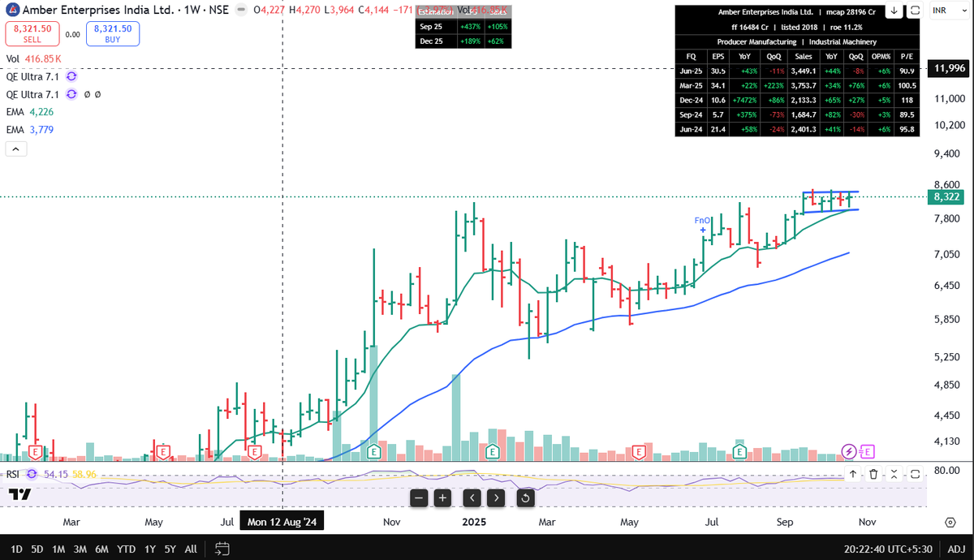Open the Go to date calendar icon
The height and width of the screenshot is (560, 974).
[x=222, y=549]
